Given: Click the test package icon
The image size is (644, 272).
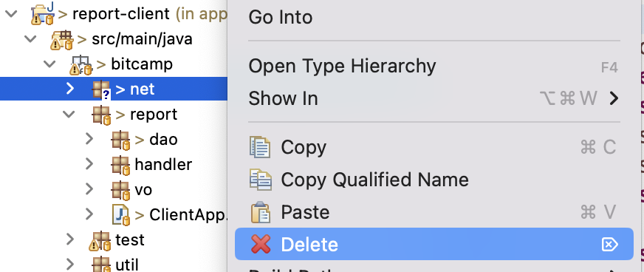Looking at the screenshot, I should coord(100,241).
